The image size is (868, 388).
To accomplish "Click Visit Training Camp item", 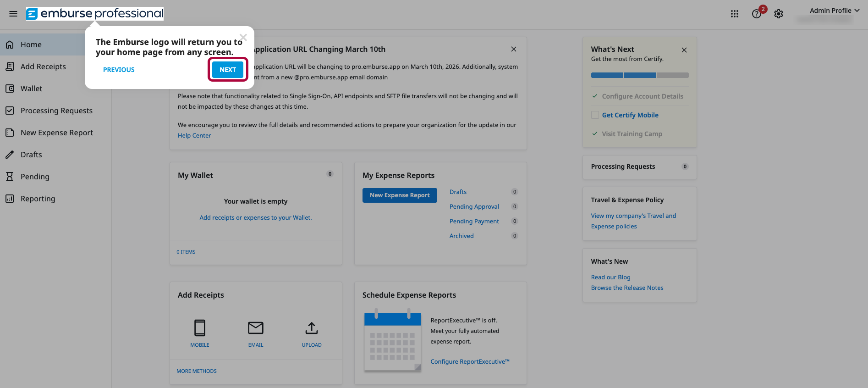I will point(632,134).
